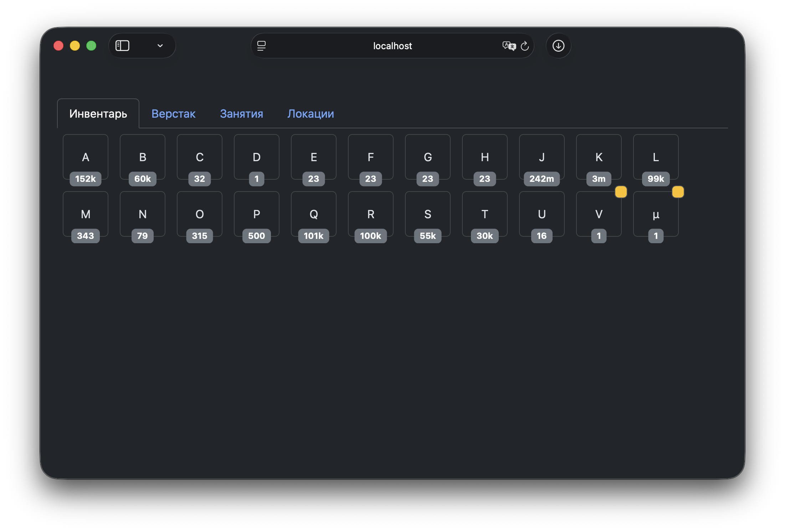Image resolution: width=785 pixels, height=532 pixels.
Task: Click the website settings icon in address bar
Action: pyautogui.click(x=261, y=46)
